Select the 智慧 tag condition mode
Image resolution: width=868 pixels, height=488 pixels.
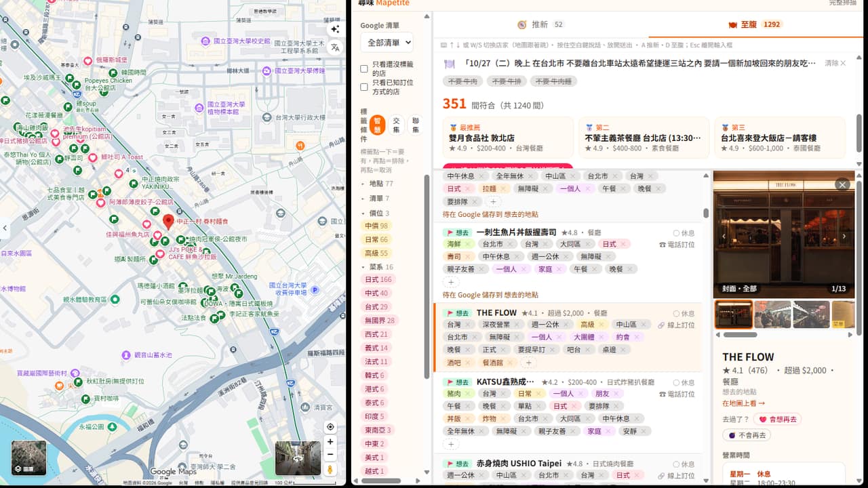point(378,125)
